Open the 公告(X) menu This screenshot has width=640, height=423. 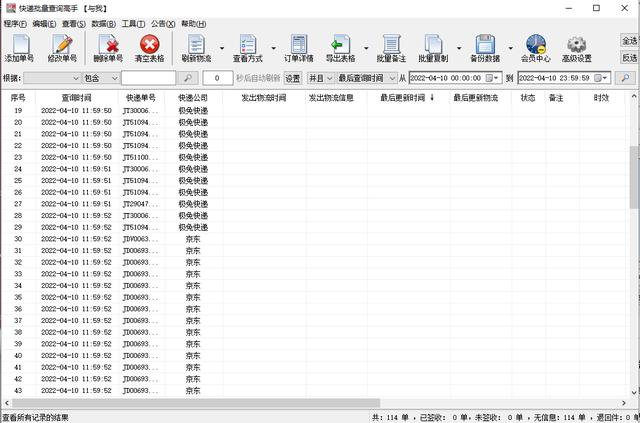tap(163, 24)
